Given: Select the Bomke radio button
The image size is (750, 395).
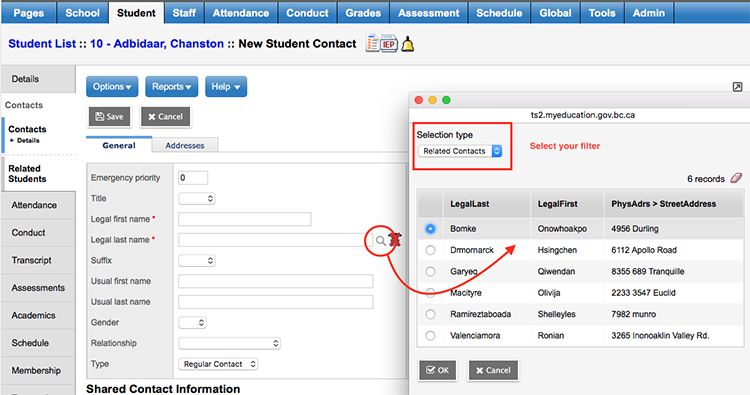Looking at the screenshot, I should tap(430, 229).
